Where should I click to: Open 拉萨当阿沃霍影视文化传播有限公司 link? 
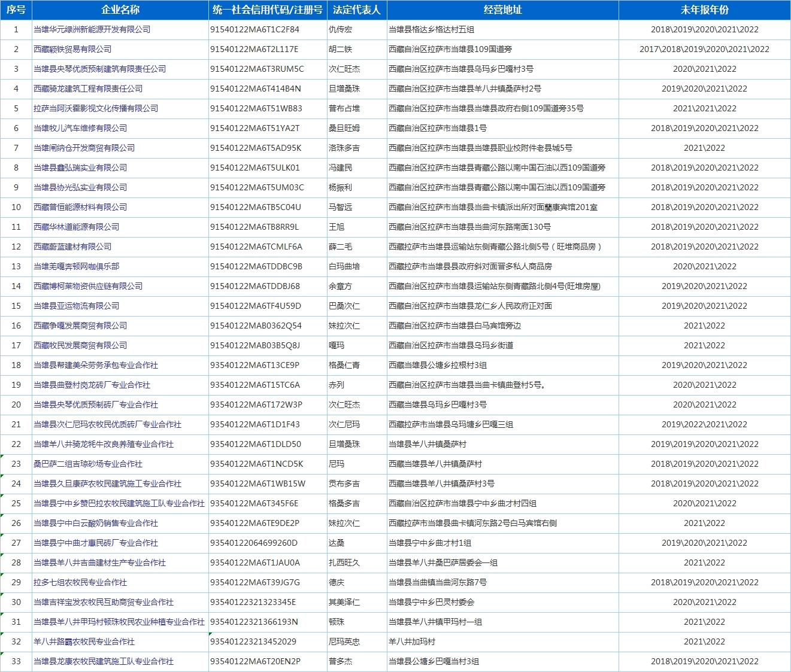click(96, 108)
